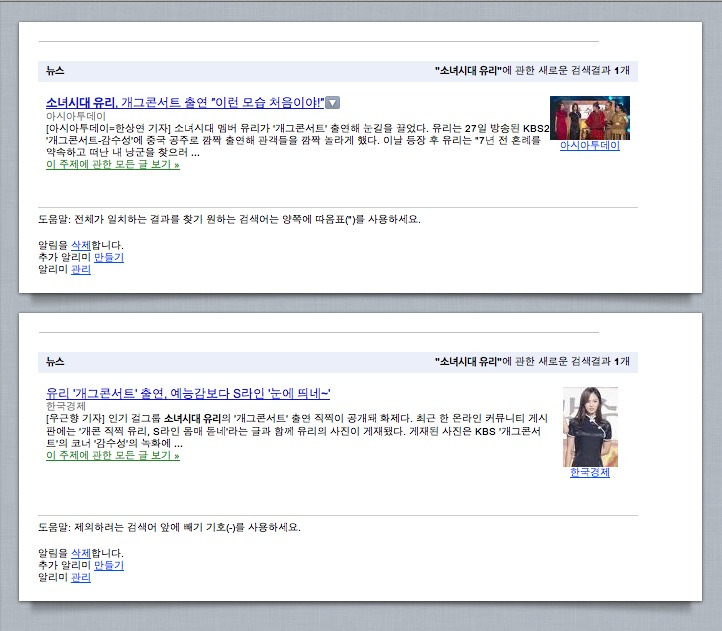Click the 뉴스 header in second alert

coord(55,362)
